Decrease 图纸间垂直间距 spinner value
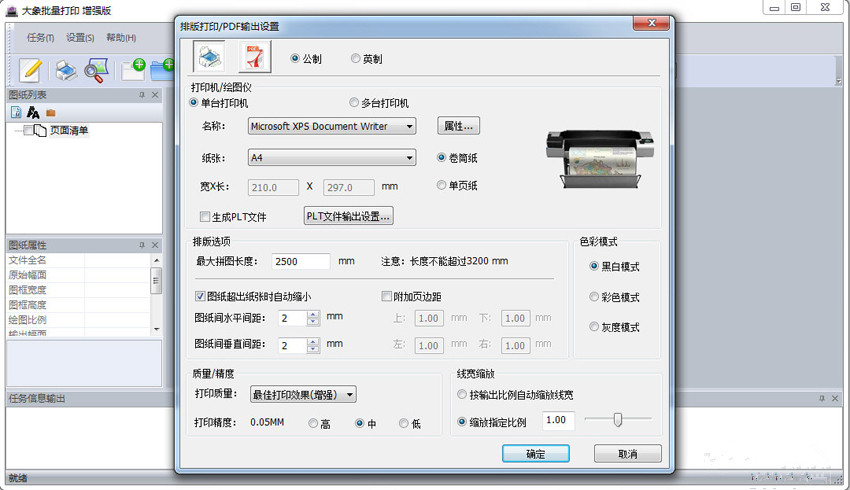 click(x=313, y=349)
